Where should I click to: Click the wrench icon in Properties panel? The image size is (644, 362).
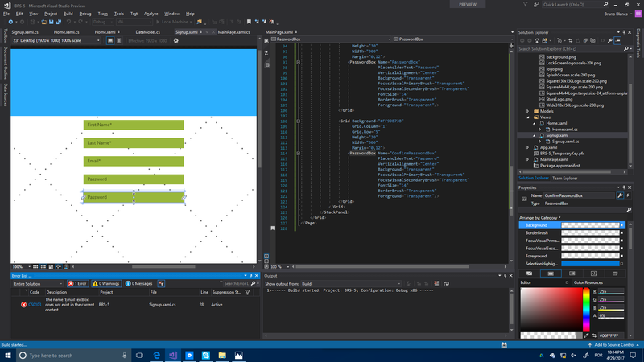point(620,195)
